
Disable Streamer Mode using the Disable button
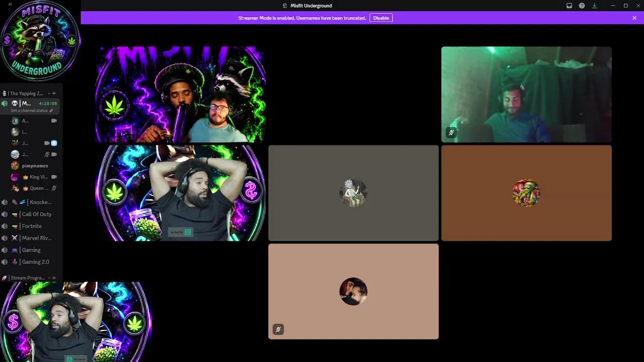381,18
